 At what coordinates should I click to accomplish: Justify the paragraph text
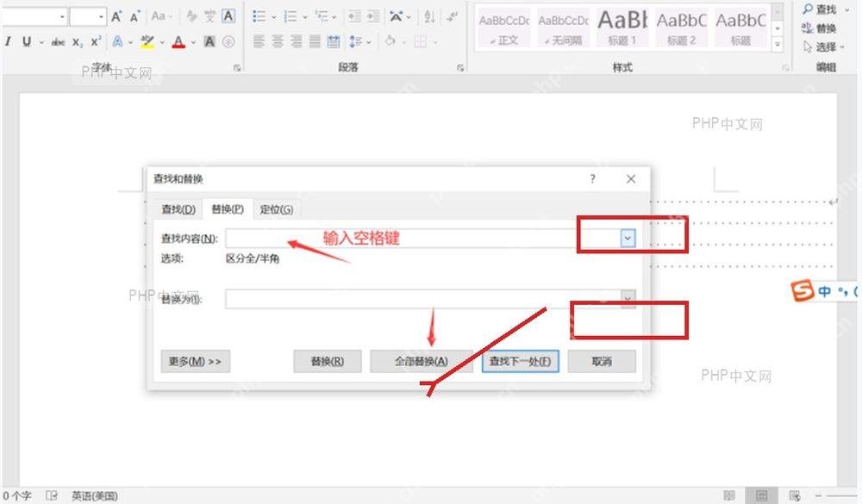pos(315,41)
